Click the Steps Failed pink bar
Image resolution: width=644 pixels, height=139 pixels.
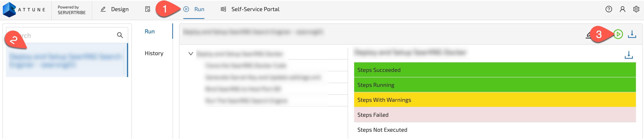(x=495, y=115)
